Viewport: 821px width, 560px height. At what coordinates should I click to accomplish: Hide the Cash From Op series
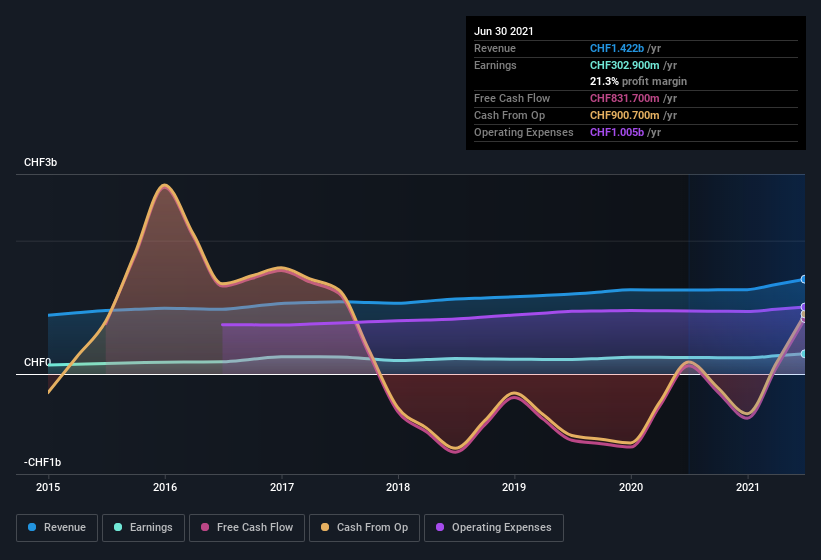pos(363,527)
